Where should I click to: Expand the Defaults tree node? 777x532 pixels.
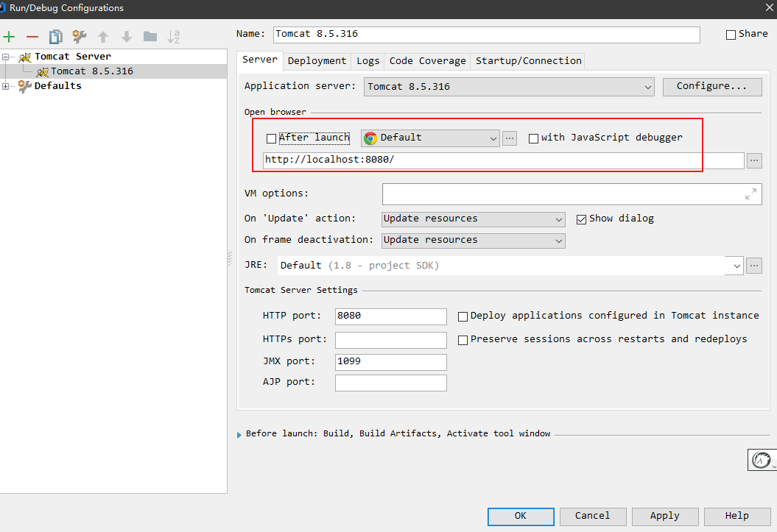(x=6, y=86)
